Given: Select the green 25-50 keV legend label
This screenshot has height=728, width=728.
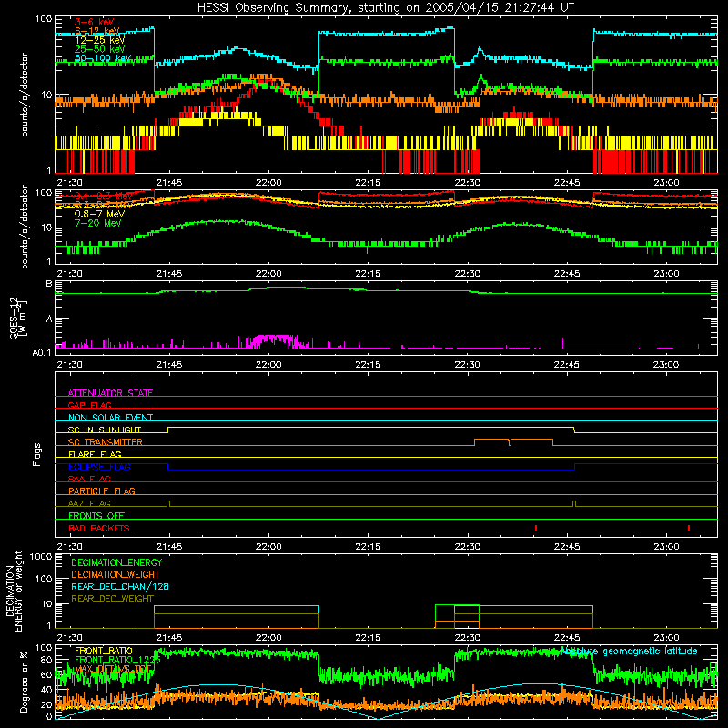Looking at the screenshot, I should (x=99, y=49).
